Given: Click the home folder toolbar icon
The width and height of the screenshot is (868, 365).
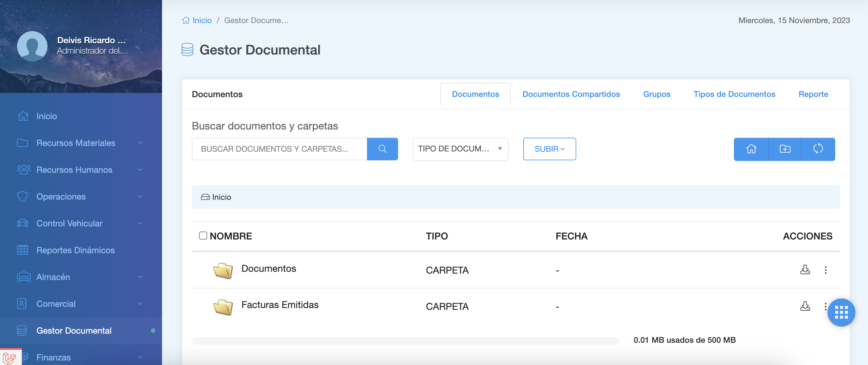Looking at the screenshot, I should pos(751,149).
